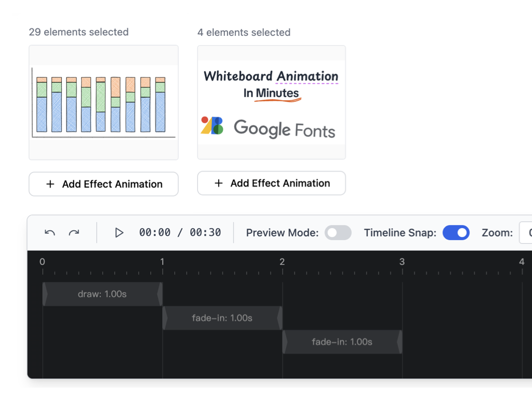Click the undo arrow icon
The image size is (532, 399).
[50, 233]
